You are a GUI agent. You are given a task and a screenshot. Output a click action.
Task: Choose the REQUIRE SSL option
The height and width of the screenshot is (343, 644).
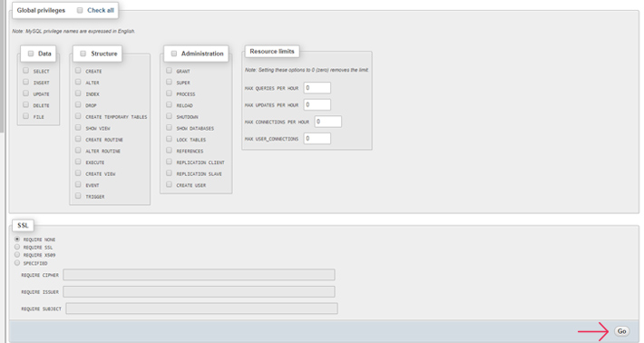click(17, 247)
